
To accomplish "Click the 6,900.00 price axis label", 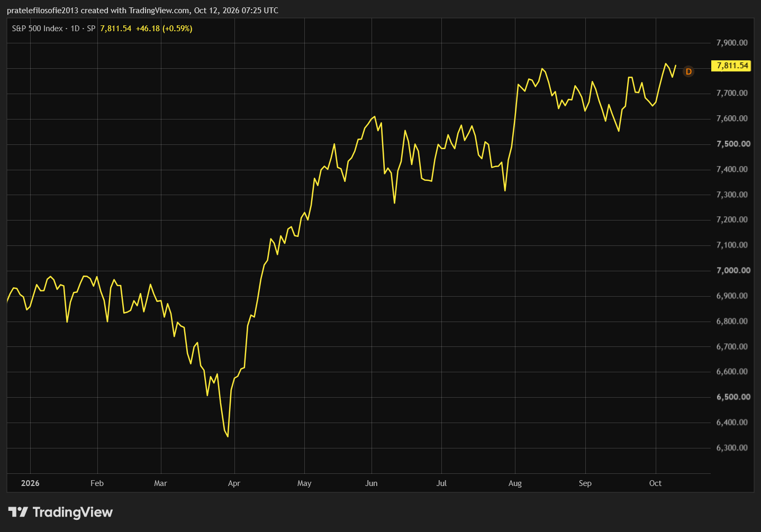I will (x=732, y=296).
